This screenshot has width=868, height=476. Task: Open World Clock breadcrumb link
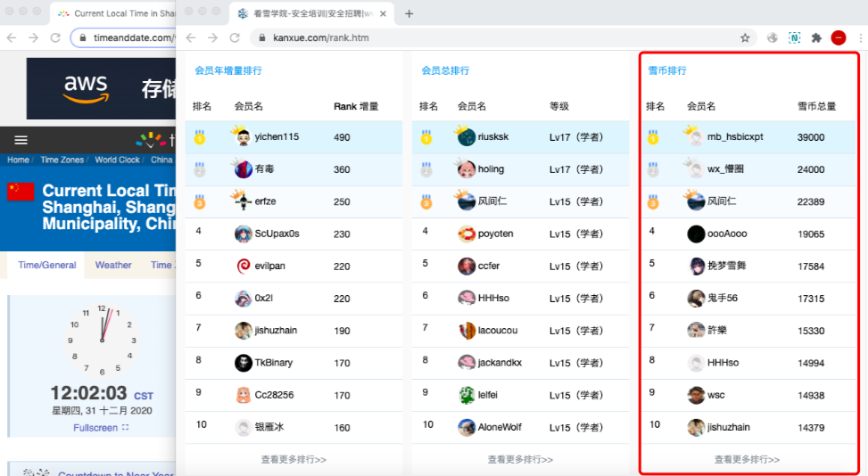[x=118, y=160]
